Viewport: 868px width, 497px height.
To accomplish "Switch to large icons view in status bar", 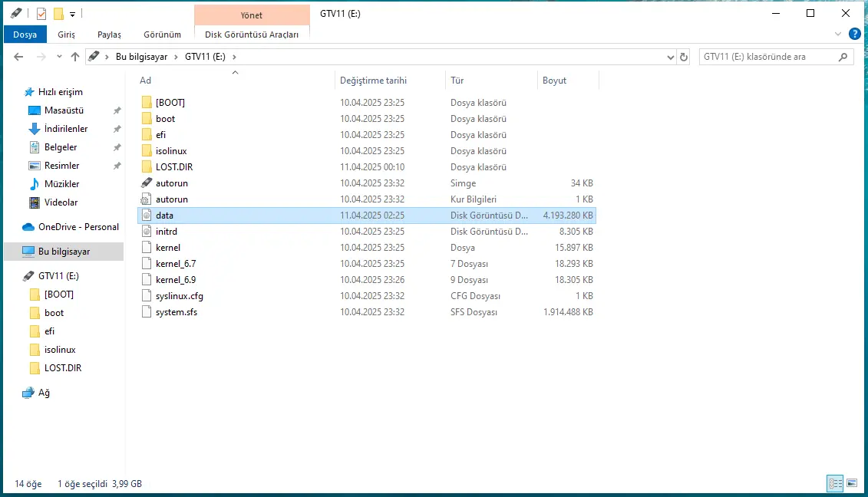I will coord(853,483).
